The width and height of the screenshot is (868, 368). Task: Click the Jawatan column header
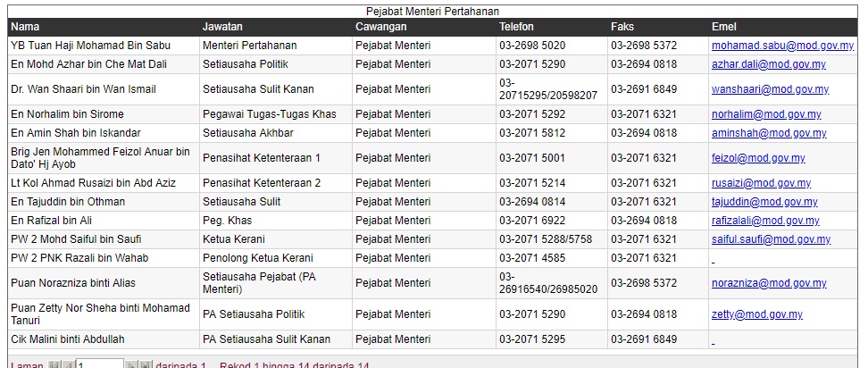(222, 27)
